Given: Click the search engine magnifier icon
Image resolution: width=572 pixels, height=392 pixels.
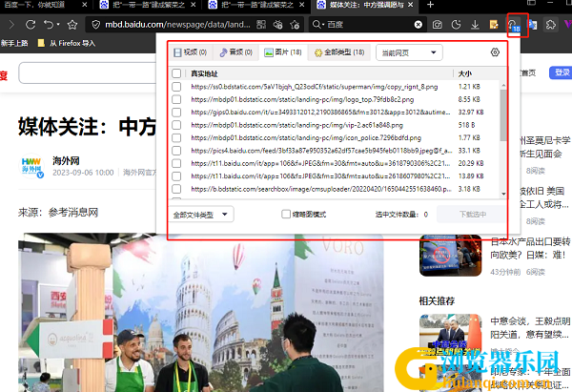Looking at the screenshot, I should (x=317, y=25).
